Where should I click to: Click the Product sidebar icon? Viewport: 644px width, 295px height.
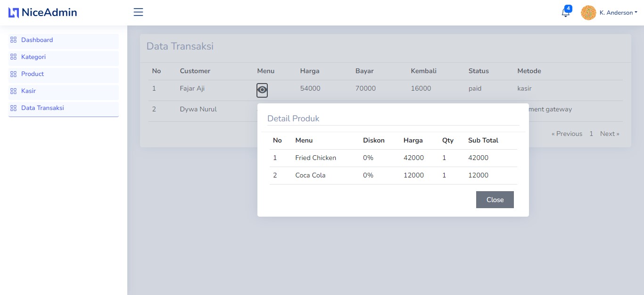coord(14,74)
